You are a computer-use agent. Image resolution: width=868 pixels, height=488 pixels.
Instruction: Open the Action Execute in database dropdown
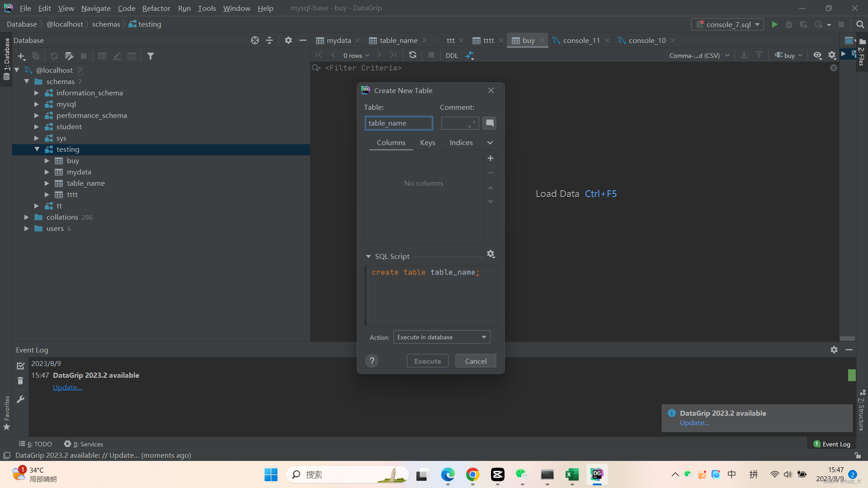point(441,337)
